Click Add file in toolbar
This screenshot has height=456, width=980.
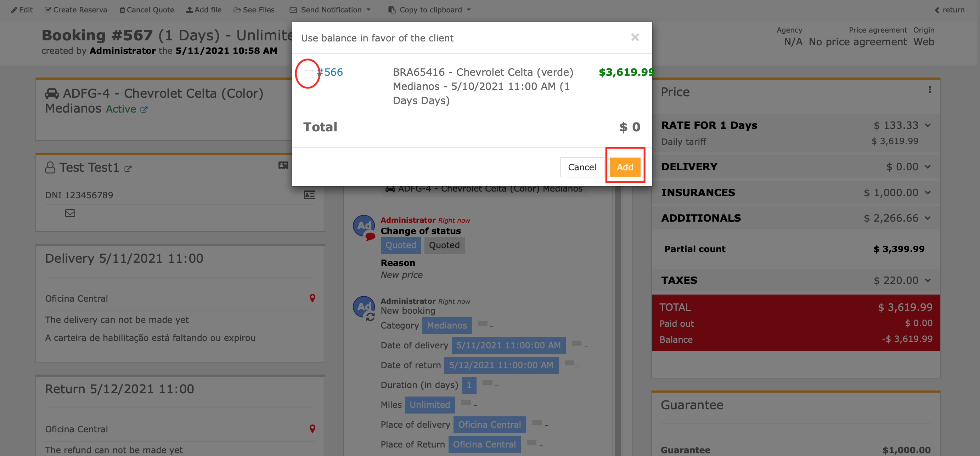pyautogui.click(x=204, y=10)
